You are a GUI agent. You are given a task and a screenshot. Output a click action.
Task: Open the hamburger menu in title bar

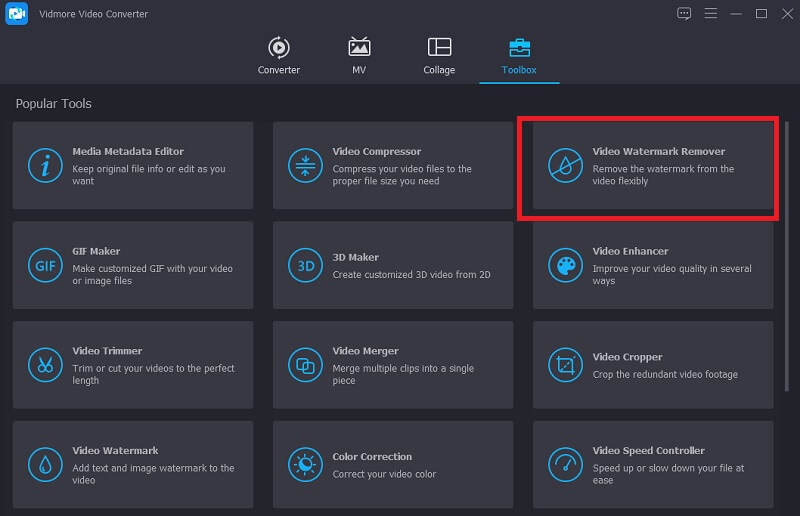(x=710, y=14)
